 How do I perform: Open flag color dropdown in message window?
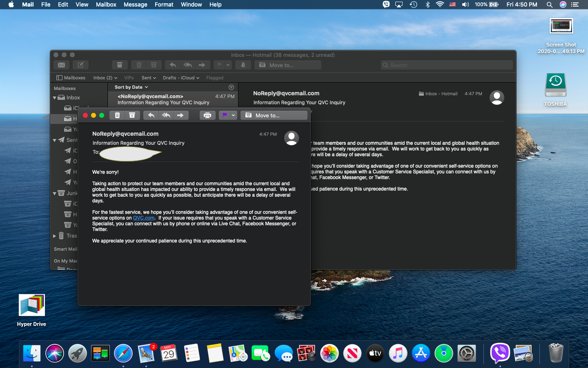pos(234,115)
